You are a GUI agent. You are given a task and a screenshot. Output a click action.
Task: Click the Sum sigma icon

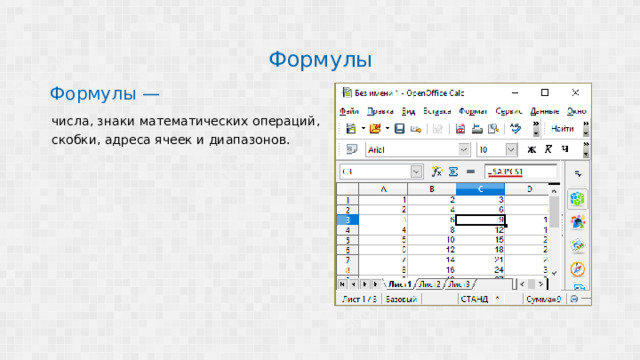pyautogui.click(x=453, y=172)
